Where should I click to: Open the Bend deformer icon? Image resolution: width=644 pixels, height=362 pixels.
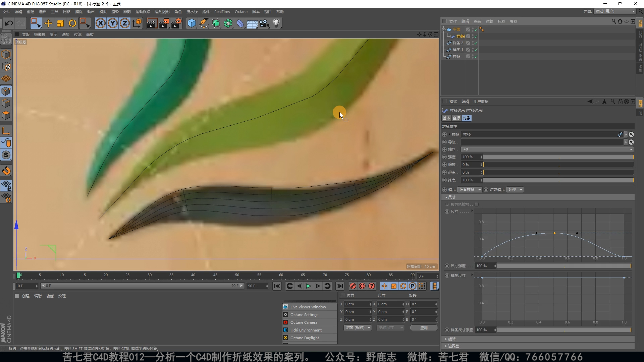tap(240, 23)
